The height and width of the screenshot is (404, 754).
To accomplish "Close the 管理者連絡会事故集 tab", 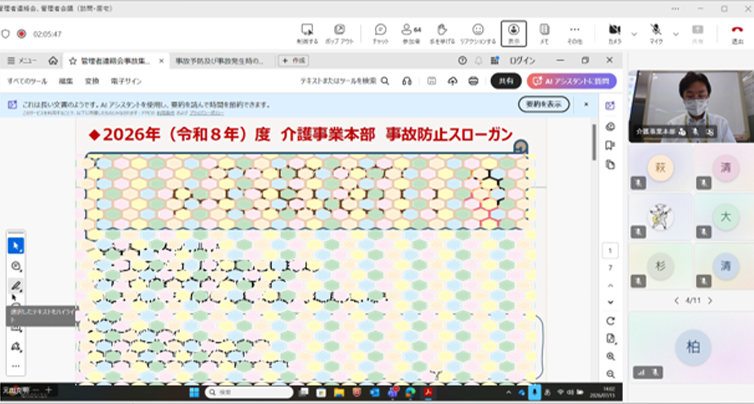I will (162, 61).
